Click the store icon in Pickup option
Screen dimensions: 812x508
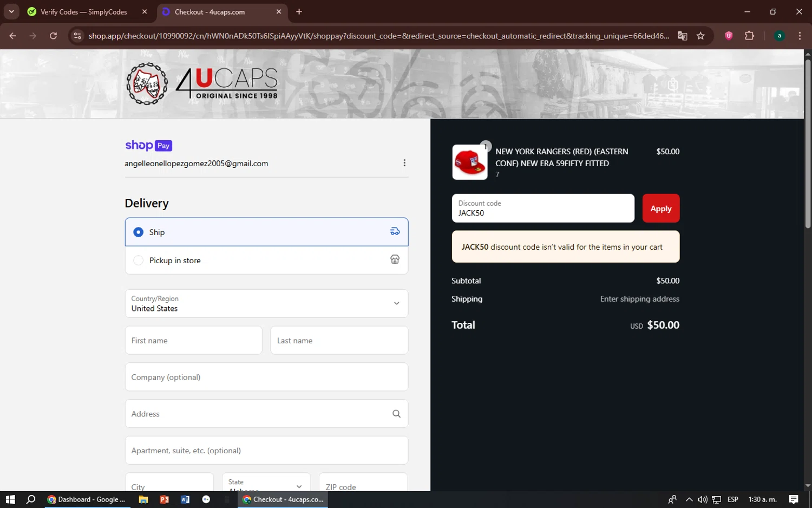(395, 259)
